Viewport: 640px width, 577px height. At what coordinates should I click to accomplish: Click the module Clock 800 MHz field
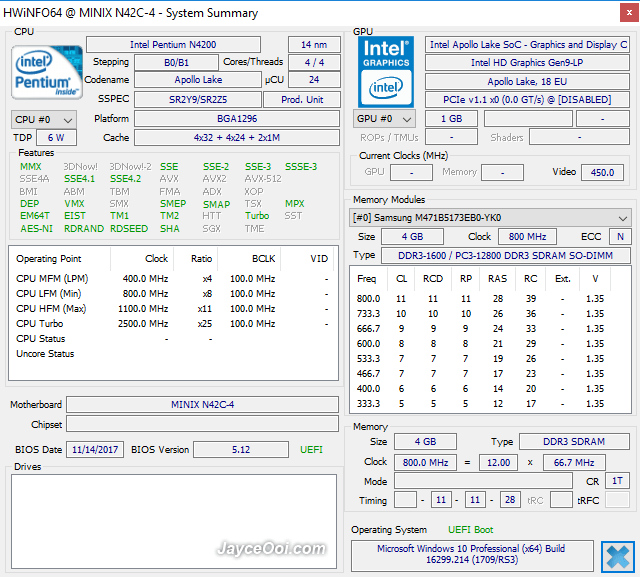pyautogui.click(x=527, y=237)
